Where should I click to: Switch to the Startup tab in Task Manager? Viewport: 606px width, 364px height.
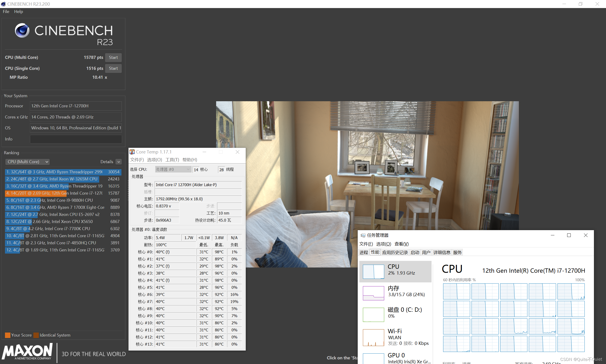tap(414, 252)
